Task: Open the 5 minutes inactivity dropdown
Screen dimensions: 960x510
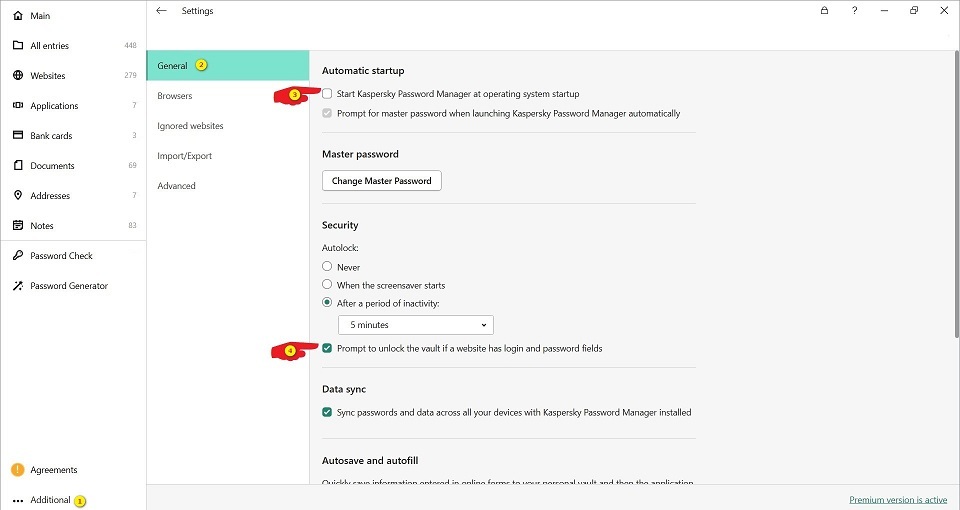Action: (x=416, y=324)
